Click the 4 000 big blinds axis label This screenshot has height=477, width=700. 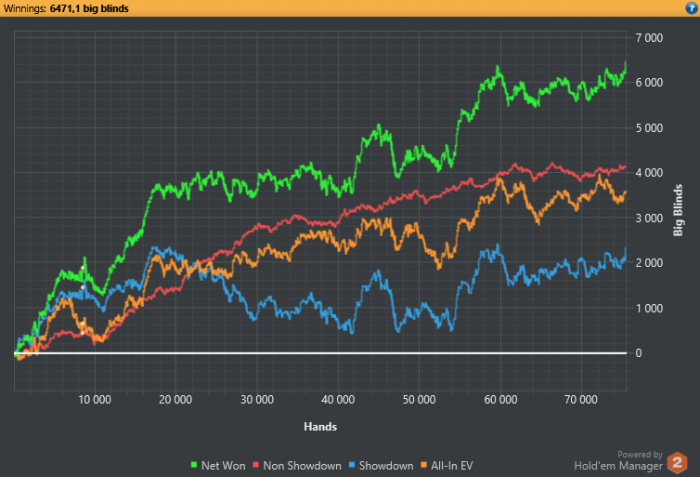coord(649,173)
